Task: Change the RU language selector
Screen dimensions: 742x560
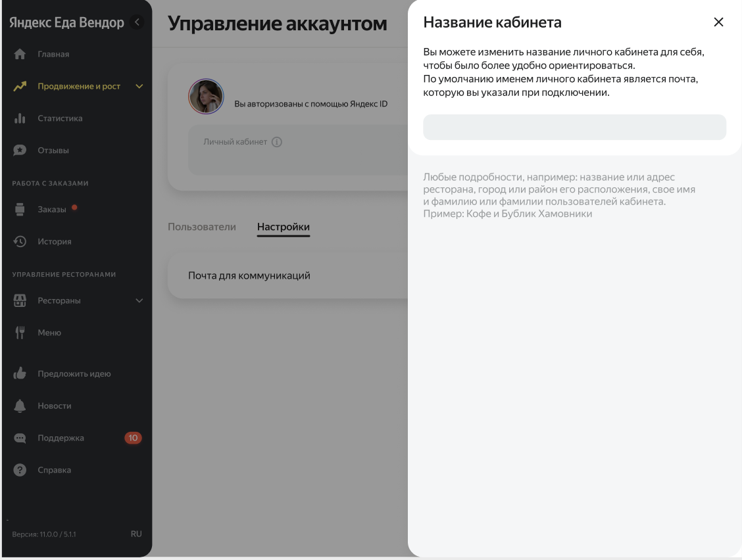Action: coord(136,534)
